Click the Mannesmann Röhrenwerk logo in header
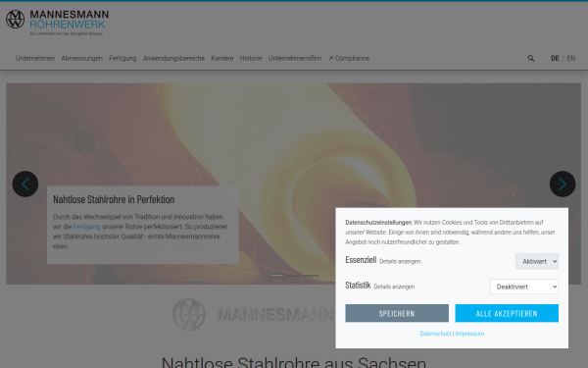This screenshot has height=368, width=588. (x=58, y=23)
